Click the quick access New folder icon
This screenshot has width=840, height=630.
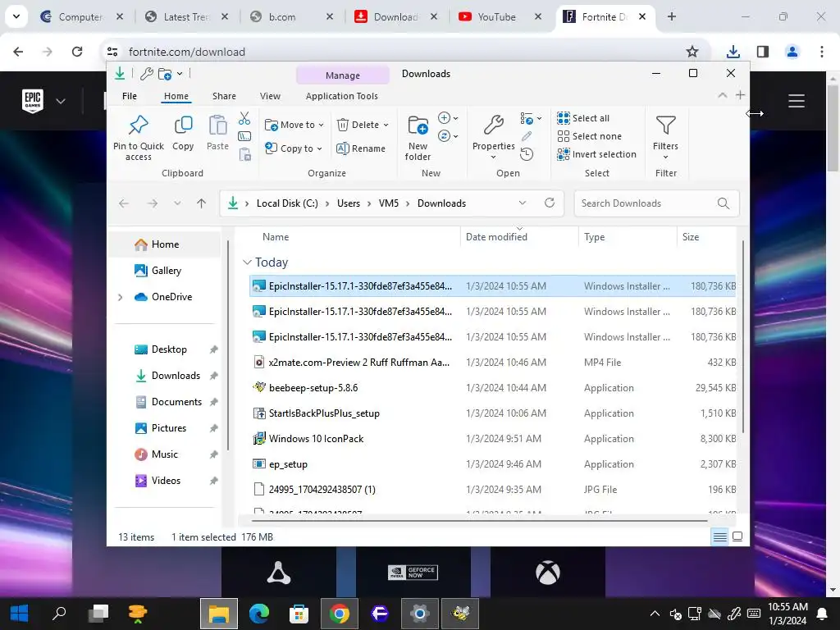(x=165, y=74)
